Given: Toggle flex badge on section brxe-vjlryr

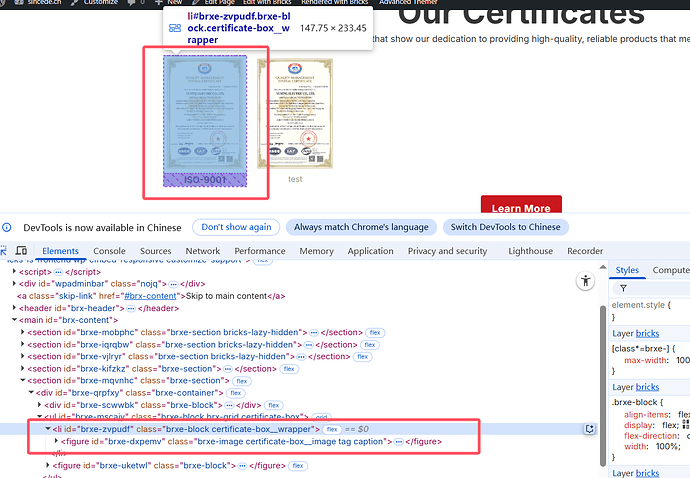Looking at the screenshot, I should (363, 357).
